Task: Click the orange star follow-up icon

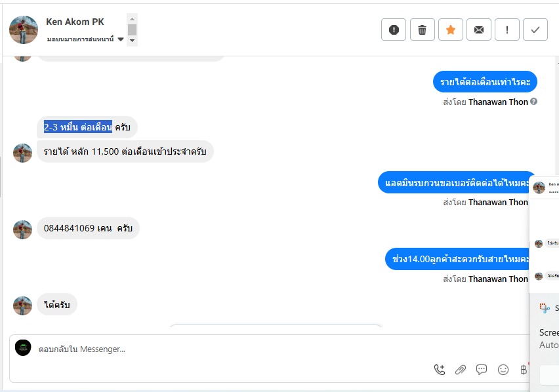Action: point(451,29)
